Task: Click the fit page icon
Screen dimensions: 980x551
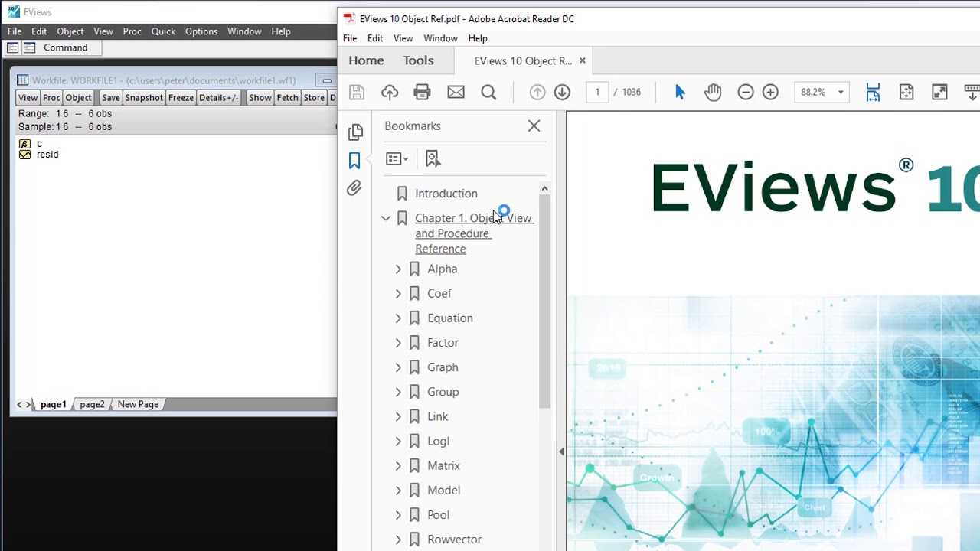Action: click(x=906, y=93)
